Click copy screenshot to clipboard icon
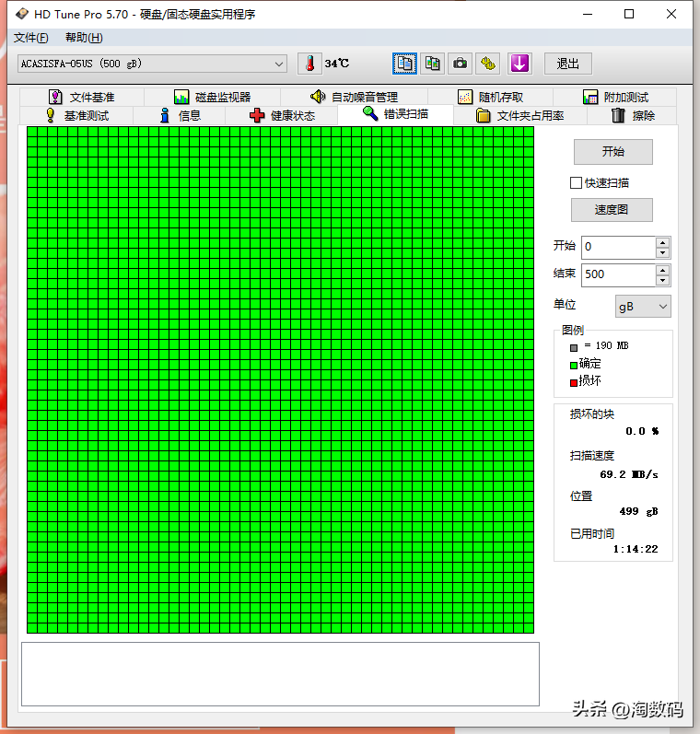Viewport: 700px width, 734px height. (432, 64)
